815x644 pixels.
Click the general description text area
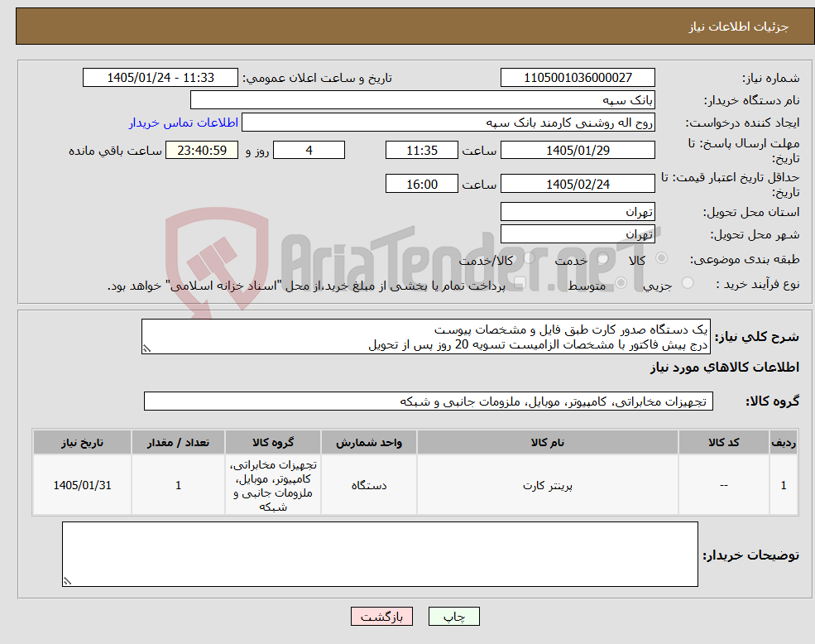click(x=425, y=337)
